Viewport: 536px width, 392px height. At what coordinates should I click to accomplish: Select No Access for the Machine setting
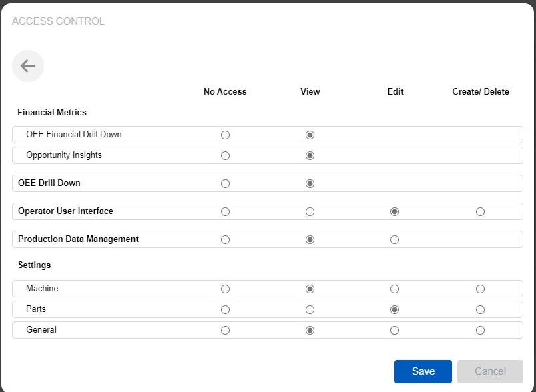225,289
